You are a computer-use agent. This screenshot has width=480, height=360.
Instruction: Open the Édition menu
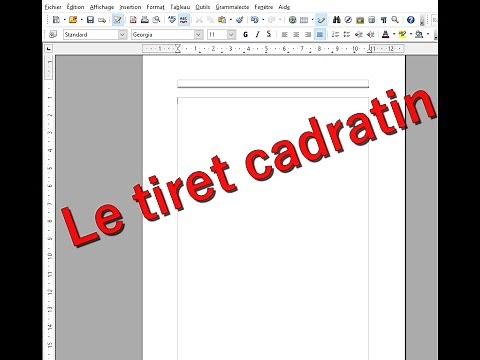[75, 7]
